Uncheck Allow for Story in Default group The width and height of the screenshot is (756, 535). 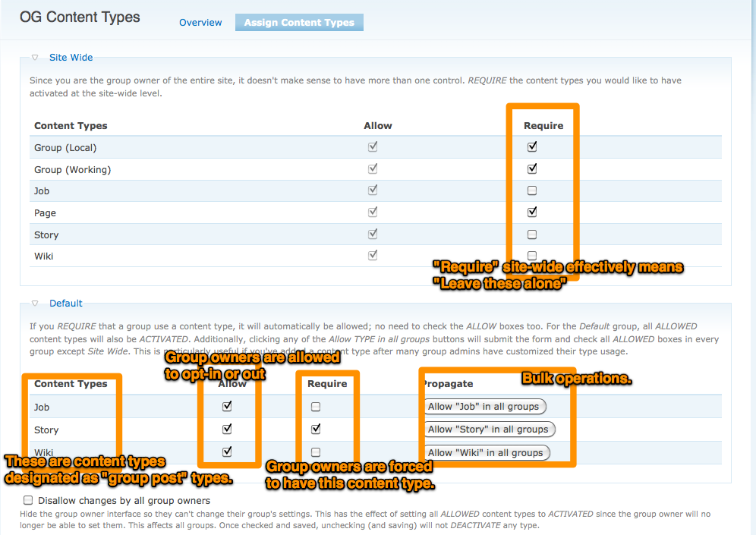pyautogui.click(x=227, y=429)
